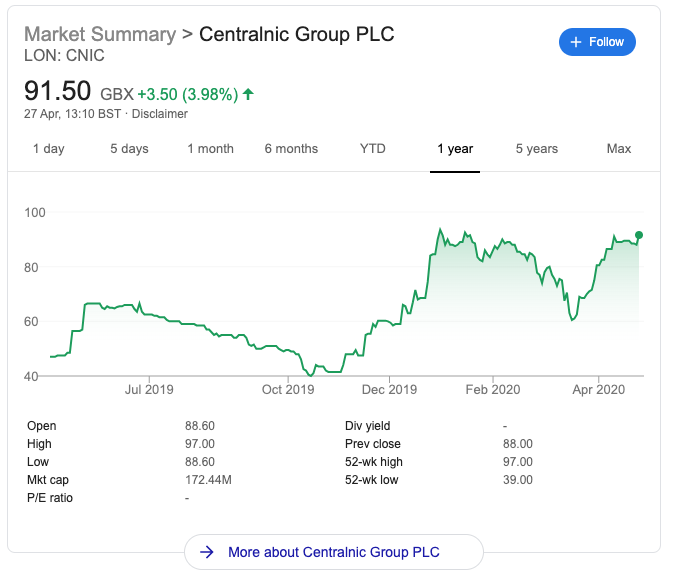The image size is (678, 574).
Task: Click the Market Summary breadcrumb
Action: pyautogui.click(x=98, y=34)
